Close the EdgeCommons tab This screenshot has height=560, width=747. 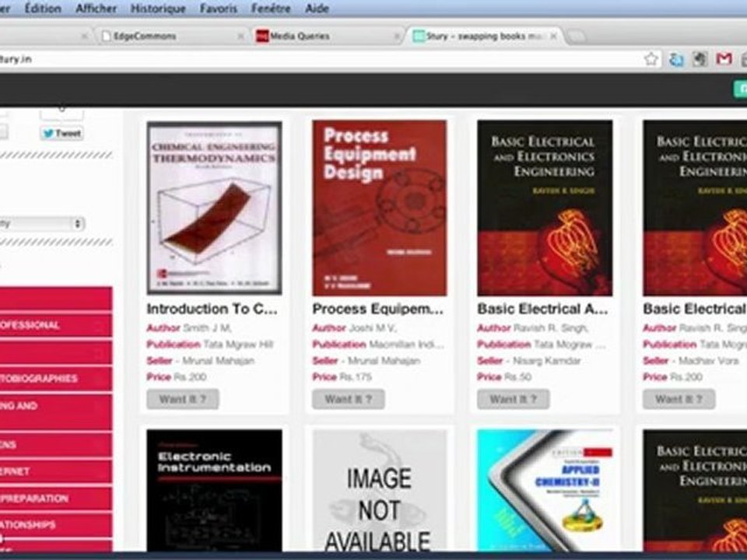point(241,37)
